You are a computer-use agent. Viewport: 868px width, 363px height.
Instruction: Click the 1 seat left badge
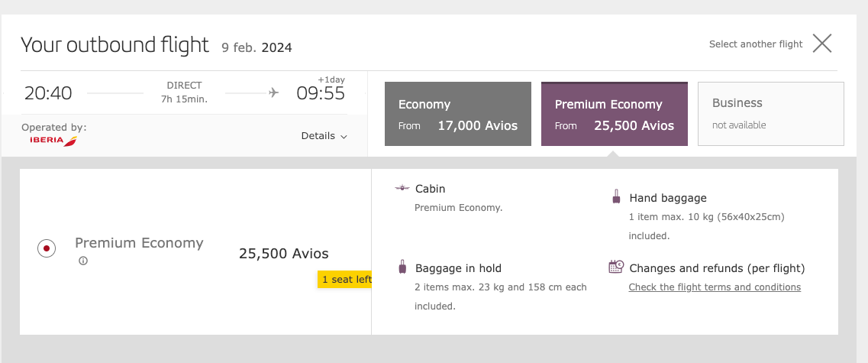coord(345,280)
